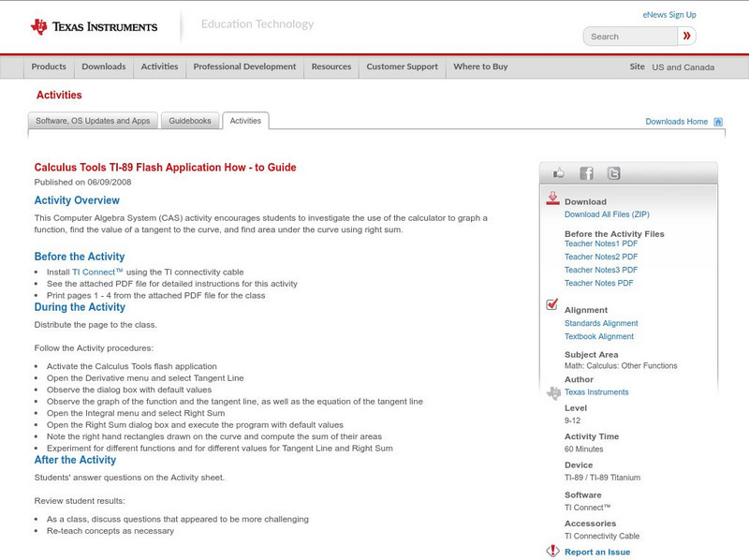Click the red download arrow icon
749x560 pixels.
pyautogui.click(x=552, y=199)
